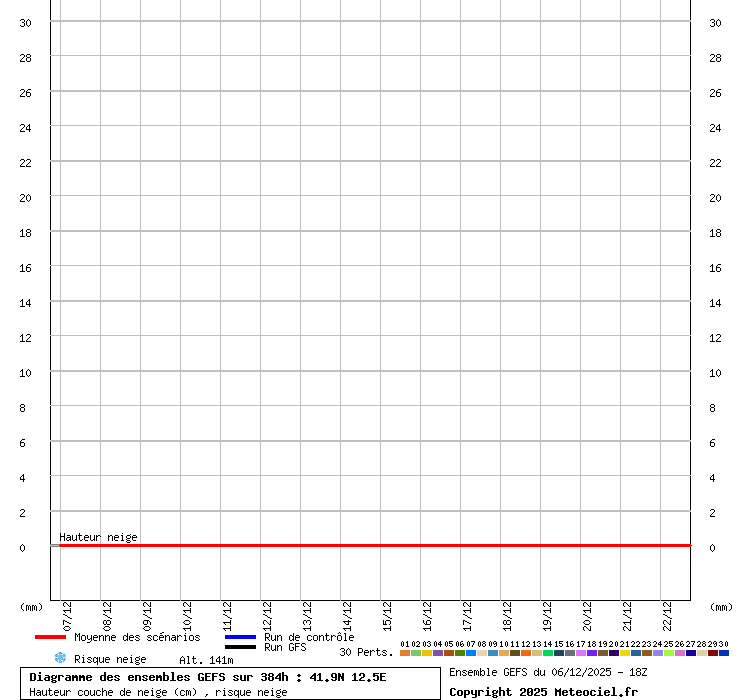Click the Alt. 141m altitude label
740x700 pixels.
[206, 660]
